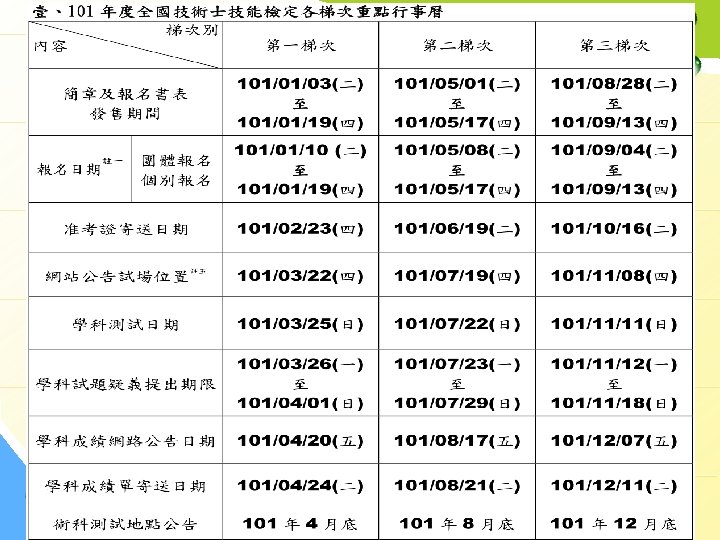Click the 准考證寄送日期 row label
Viewport: 720px width, 540px height.
pos(126,229)
